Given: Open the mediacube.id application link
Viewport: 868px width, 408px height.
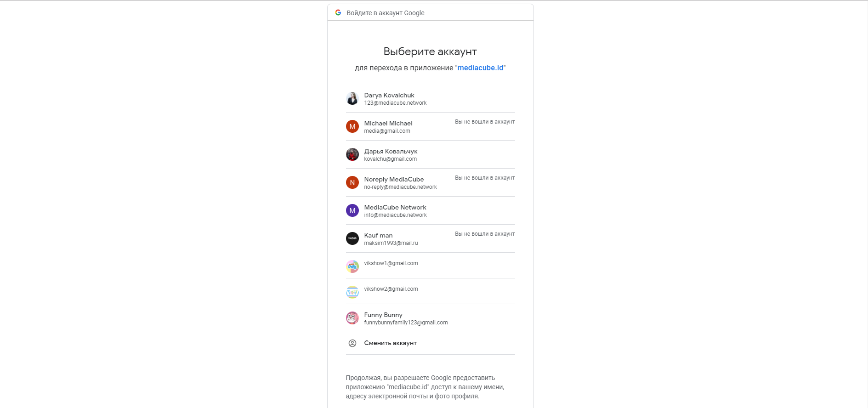Looking at the screenshot, I should [x=480, y=68].
